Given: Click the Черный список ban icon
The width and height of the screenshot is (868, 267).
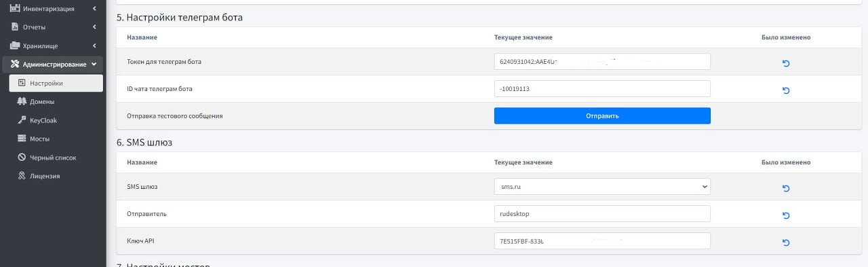Looking at the screenshot, I should [x=22, y=157].
